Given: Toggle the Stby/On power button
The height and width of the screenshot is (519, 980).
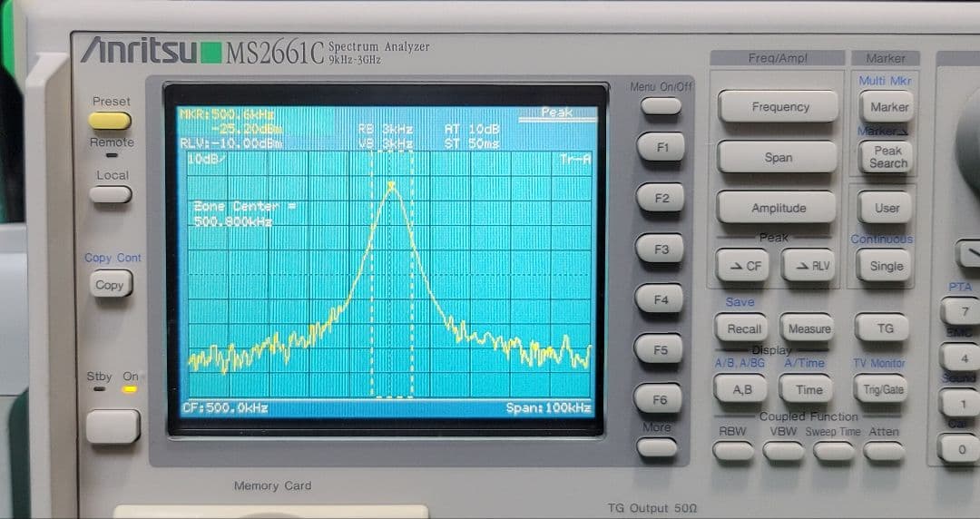Looking at the screenshot, I should click(x=113, y=426).
